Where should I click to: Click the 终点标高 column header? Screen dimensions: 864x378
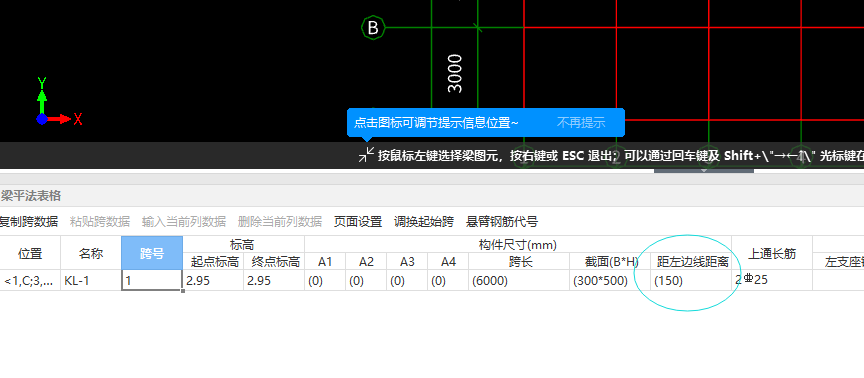pos(274,261)
